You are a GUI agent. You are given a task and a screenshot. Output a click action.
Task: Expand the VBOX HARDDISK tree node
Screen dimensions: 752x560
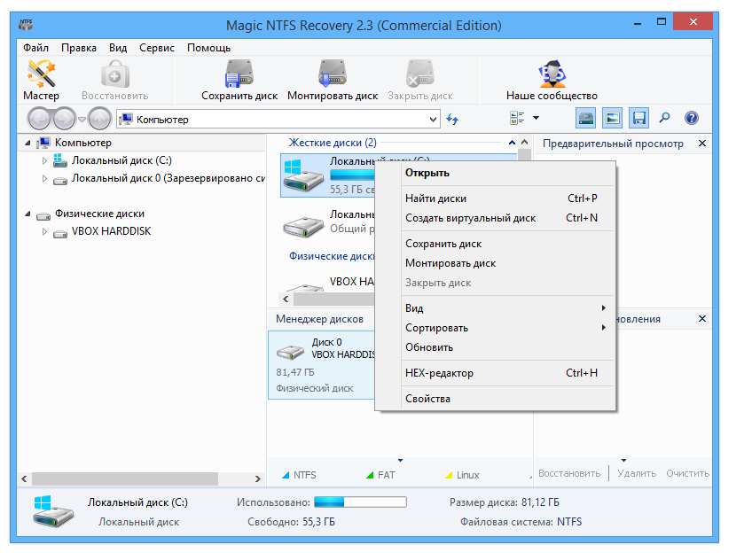(44, 232)
